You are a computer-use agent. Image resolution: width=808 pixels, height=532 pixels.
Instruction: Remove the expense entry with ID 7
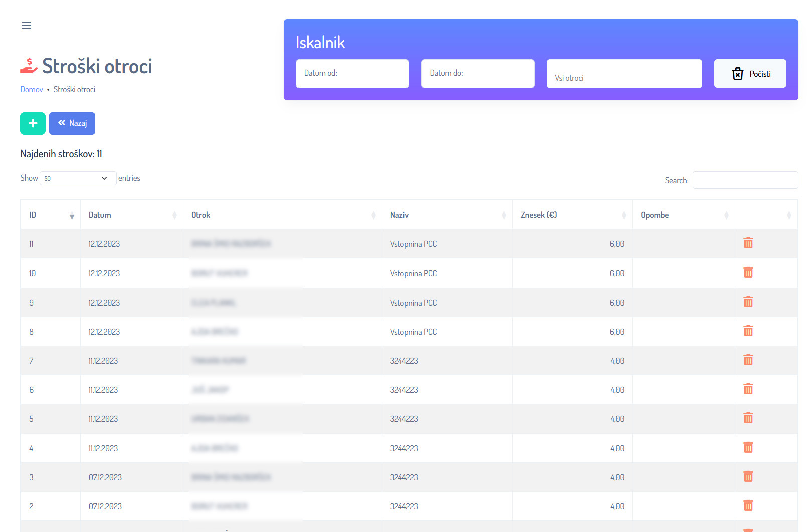748,360
